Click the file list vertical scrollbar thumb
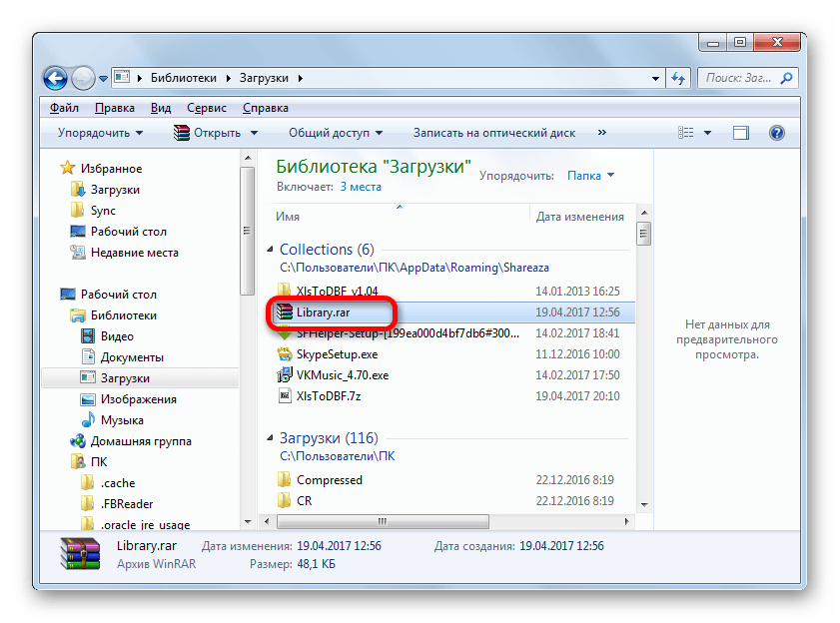This screenshot has height=623, width=840. point(644,234)
